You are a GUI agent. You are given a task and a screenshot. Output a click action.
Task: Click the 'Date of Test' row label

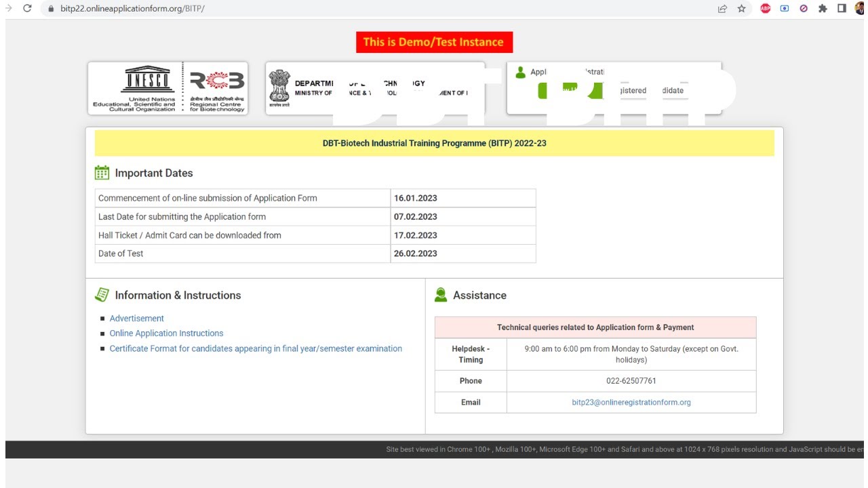click(121, 253)
